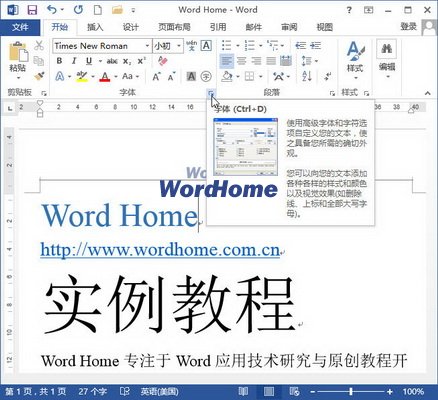
Task: Switch to the 设计 Design tab
Action: [x=130, y=27]
